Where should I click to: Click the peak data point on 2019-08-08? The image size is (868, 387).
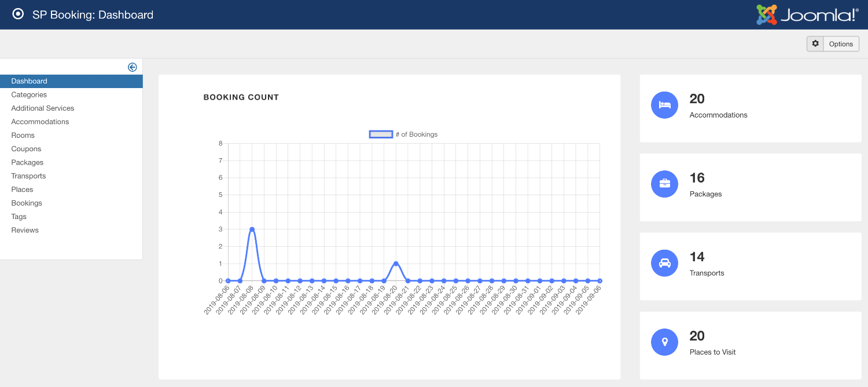click(252, 229)
